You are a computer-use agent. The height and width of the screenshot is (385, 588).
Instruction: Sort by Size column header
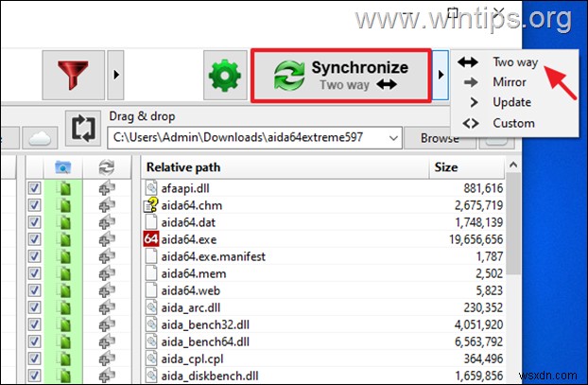point(467,167)
